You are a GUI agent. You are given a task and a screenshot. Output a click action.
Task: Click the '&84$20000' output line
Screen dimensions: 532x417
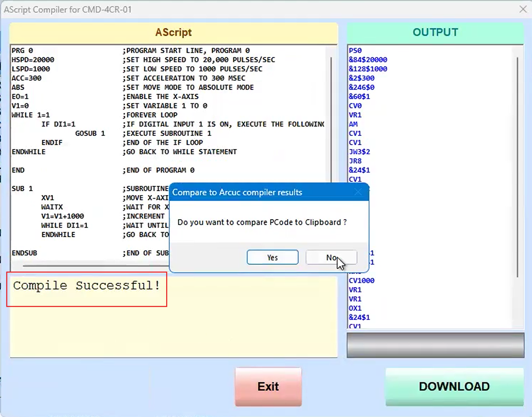(x=368, y=60)
